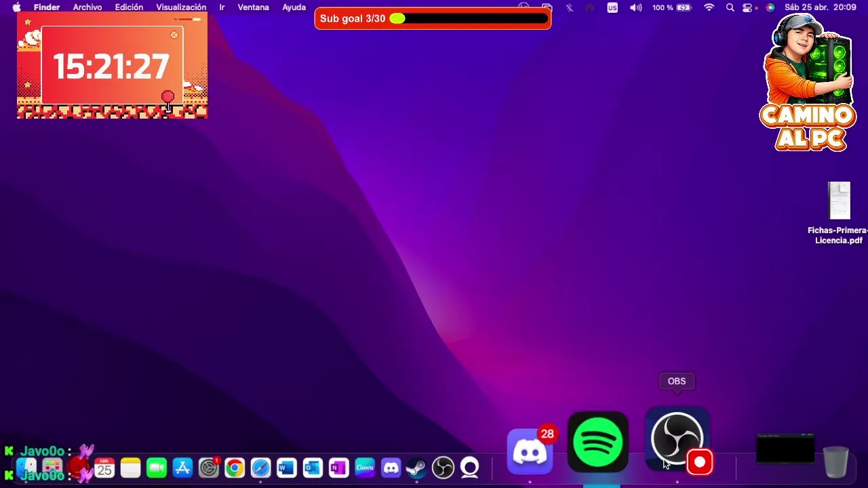
Task: Open the small Discord icon in the Dock
Action: tap(391, 468)
